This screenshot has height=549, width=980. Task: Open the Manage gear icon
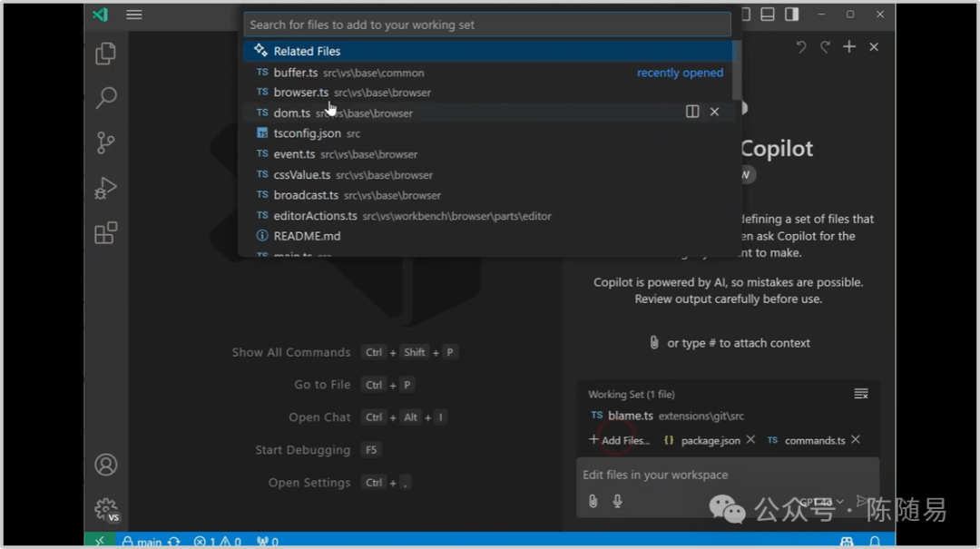[x=106, y=510]
